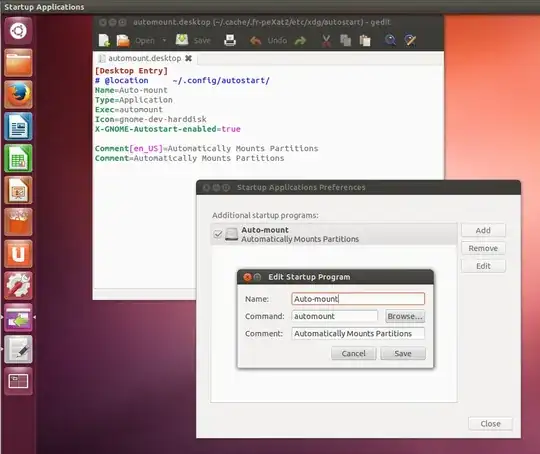
Task: Click the Print icon in gedit
Action: click(230, 40)
